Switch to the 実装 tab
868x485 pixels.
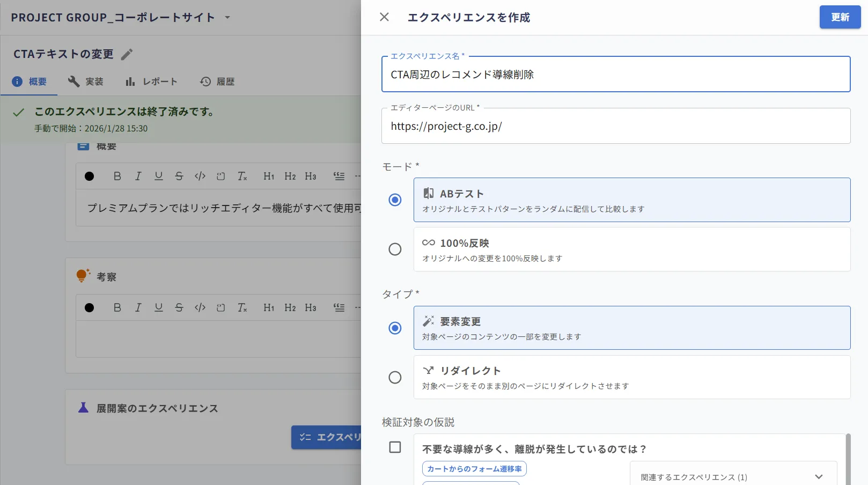tap(86, 82)
